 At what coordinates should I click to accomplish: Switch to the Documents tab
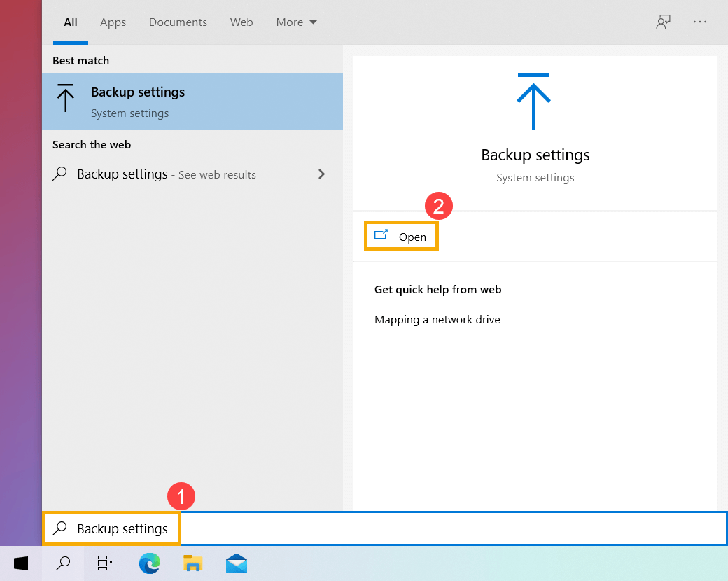[x=178, y=22]
